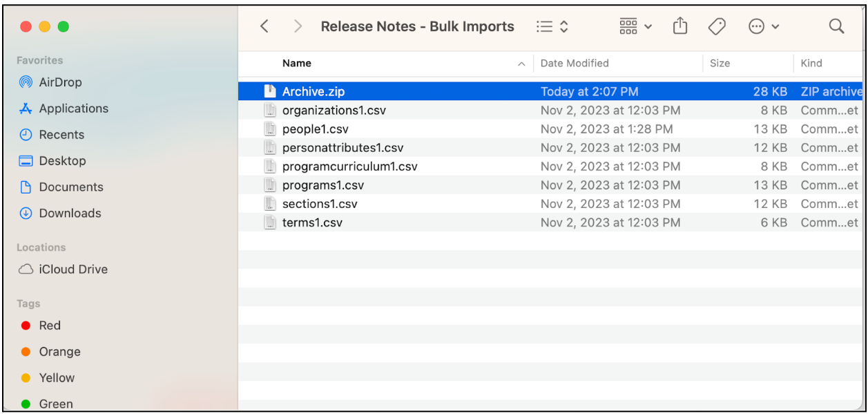Select the Archive.zip file name
The width and height of the screenshot is (868, 414).
[x=314, y=91]
